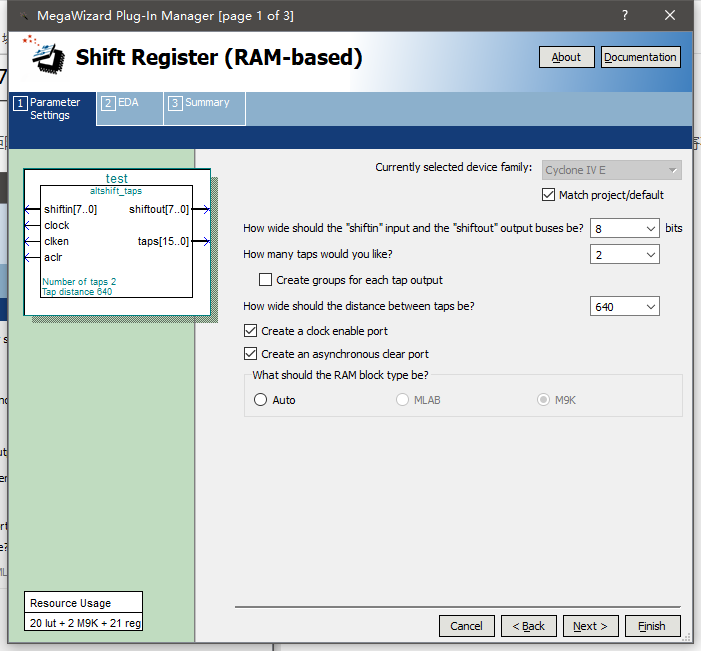Select Auto RAM block type

[260, 400]
